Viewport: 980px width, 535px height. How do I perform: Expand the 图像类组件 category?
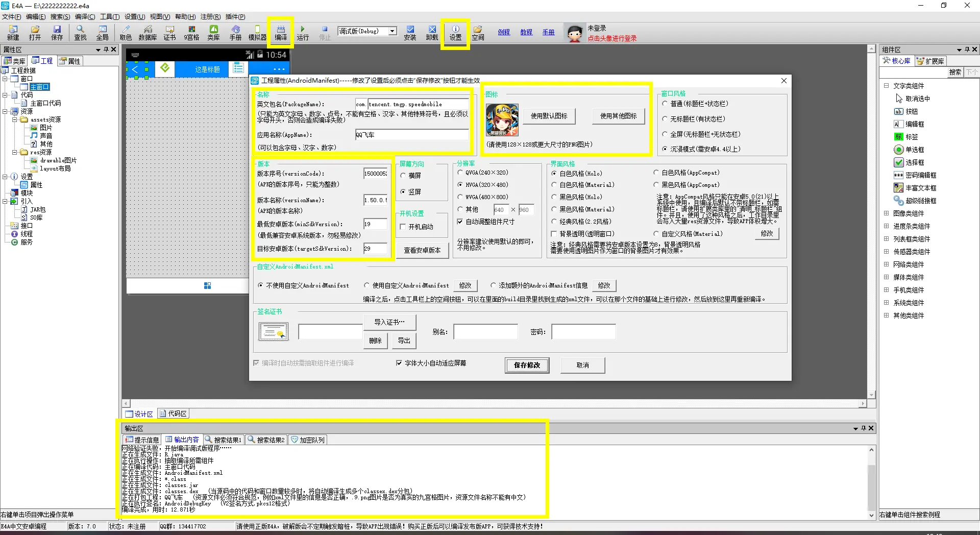click(x=886, y=213)
